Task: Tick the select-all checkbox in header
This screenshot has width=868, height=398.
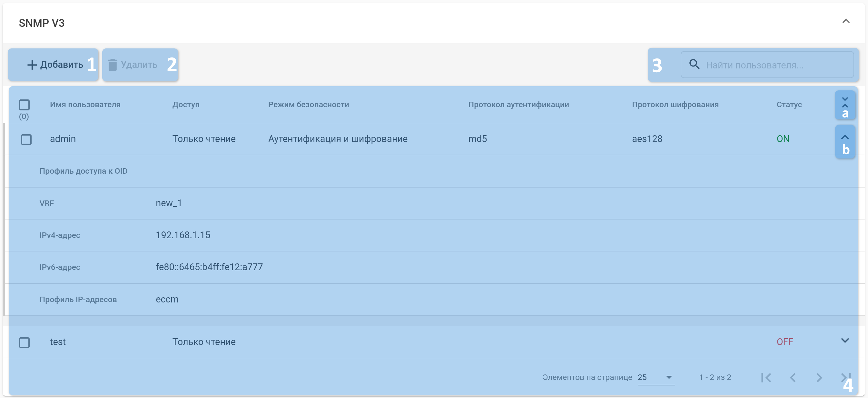Action: (24, 105)
